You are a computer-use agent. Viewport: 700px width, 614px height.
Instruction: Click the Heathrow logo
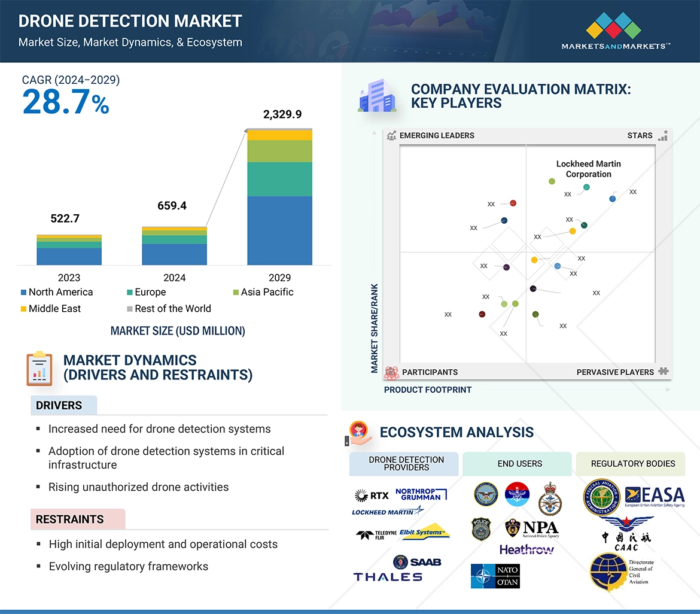click(526, 549)
